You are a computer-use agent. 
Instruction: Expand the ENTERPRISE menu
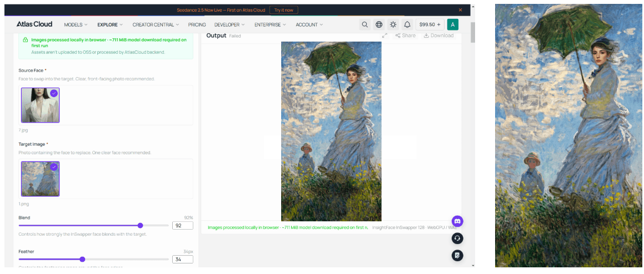point(270,24)
